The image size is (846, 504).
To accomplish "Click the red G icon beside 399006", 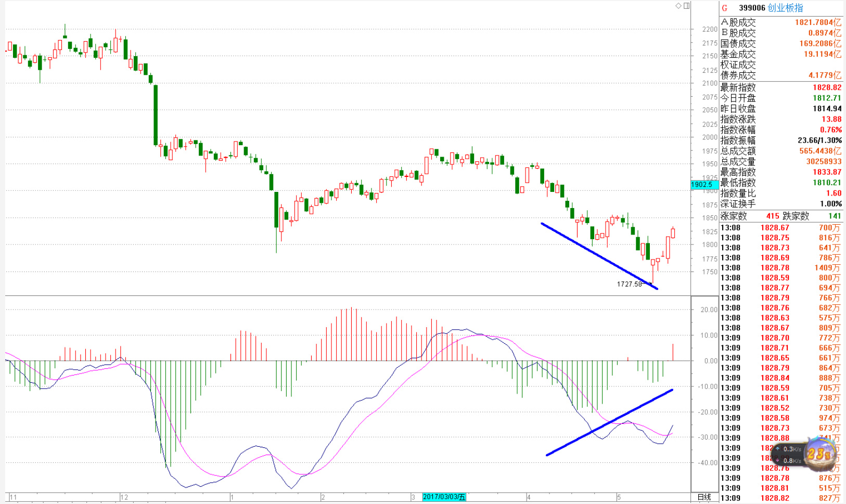I will click(x=725, y=8).
